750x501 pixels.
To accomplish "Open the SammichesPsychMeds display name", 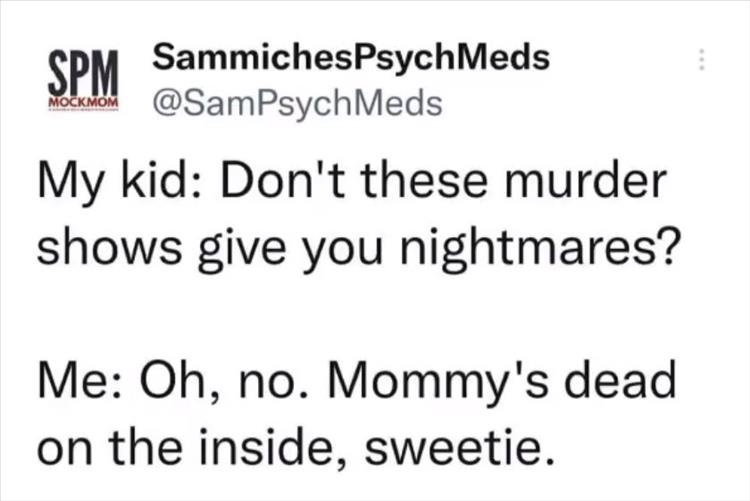I will [x=351, y=58].
